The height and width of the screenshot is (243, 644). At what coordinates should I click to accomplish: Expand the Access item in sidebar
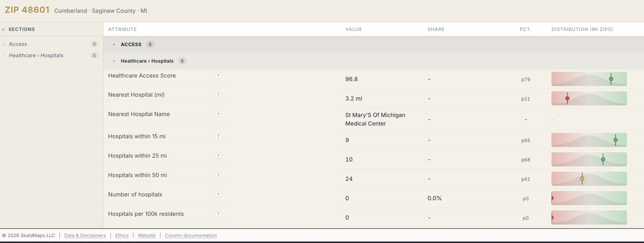click(4, 44)
